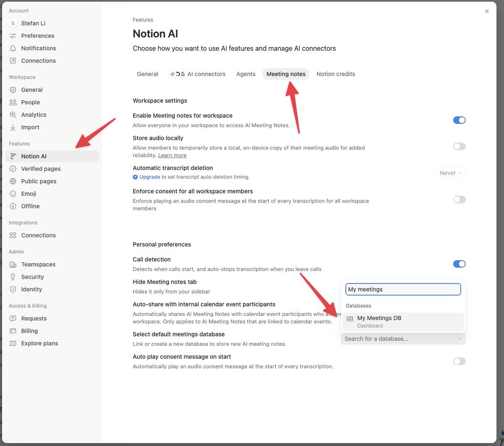Click Select default meetings database label
The height and width of the screenshot is (446, 504).
click(178, 334)
